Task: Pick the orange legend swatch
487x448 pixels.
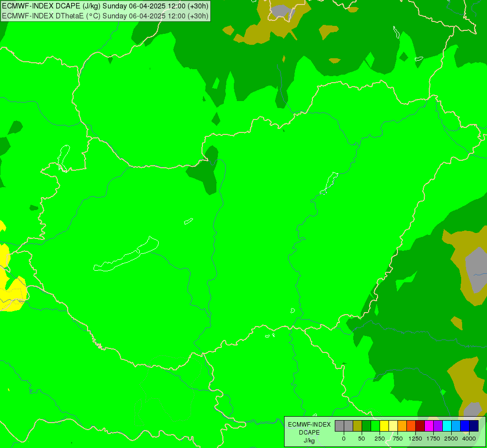Action: point(402,426)
